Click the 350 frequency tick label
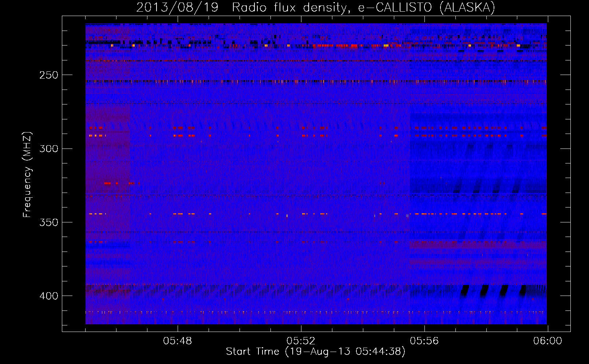589x364 pixels. point(49,222)
